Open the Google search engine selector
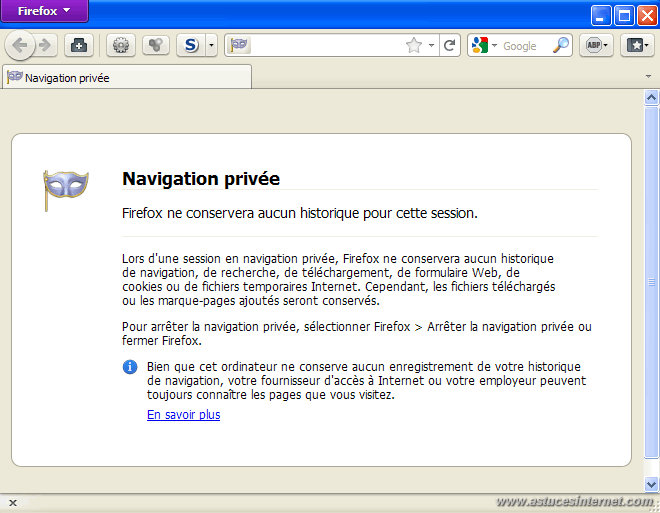 (x=484, y=45)
